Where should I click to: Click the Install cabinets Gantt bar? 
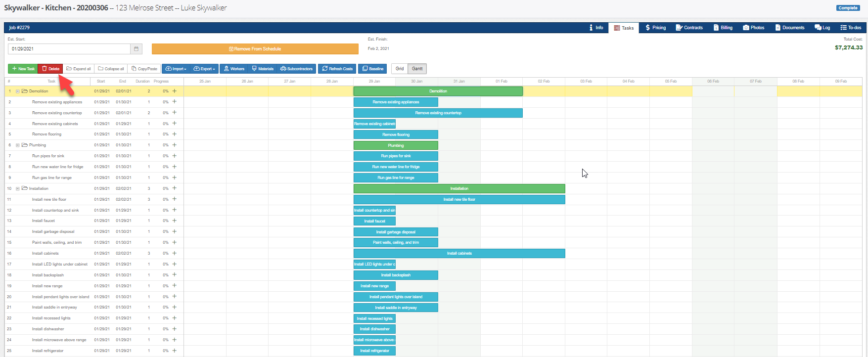(459, 253)
